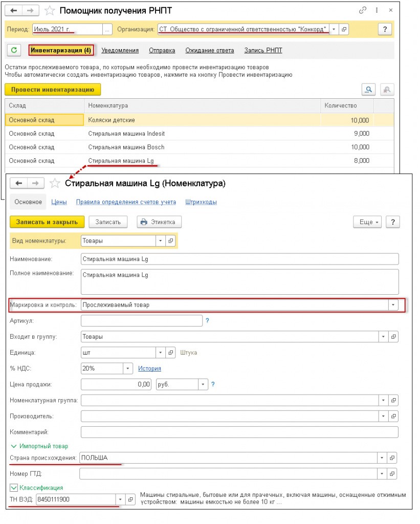Collapse the Импортный товар section

click(39, 446)
